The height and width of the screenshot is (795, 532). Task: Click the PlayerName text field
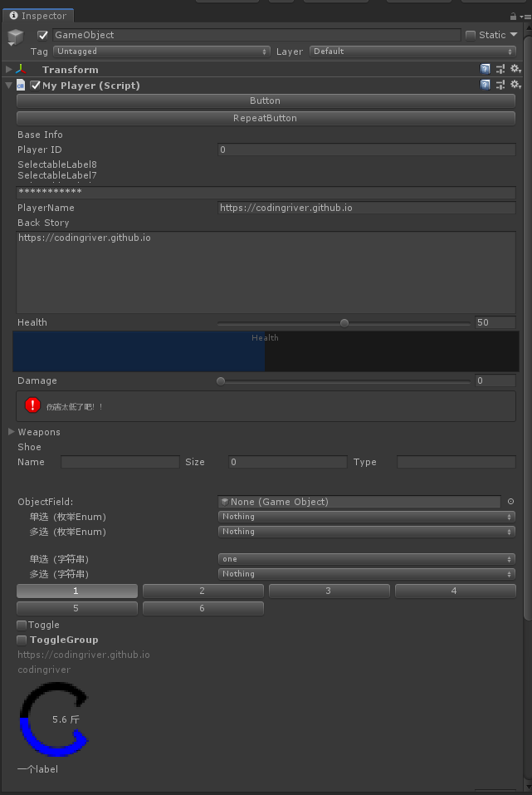pyautogui.click(x=366, y=208)
